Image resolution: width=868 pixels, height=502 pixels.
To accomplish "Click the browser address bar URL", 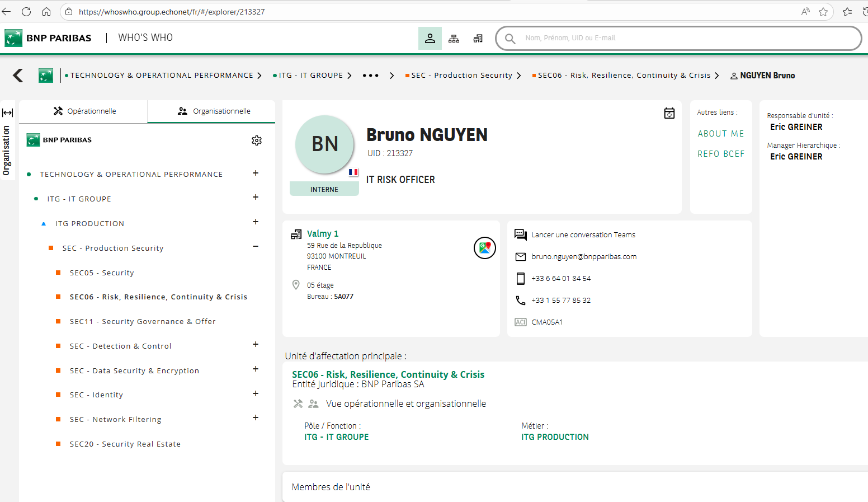I will coord(172,12).
